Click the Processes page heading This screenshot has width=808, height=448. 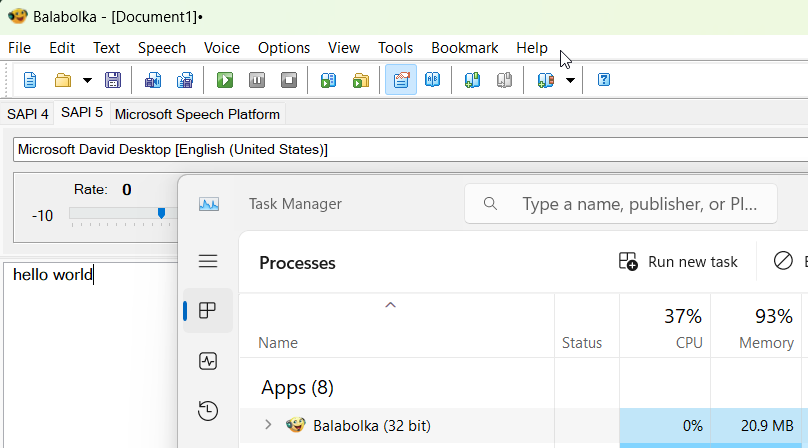point(297,263)
